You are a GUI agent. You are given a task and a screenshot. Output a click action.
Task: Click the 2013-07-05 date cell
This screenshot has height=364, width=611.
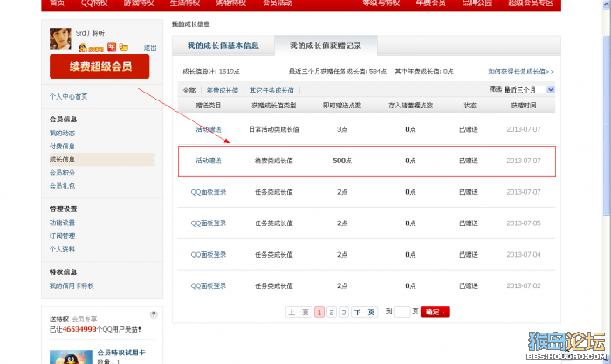524,223
